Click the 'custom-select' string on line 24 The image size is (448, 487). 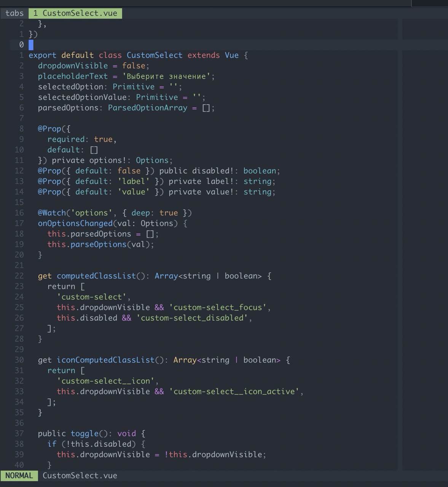click(92, 297)
